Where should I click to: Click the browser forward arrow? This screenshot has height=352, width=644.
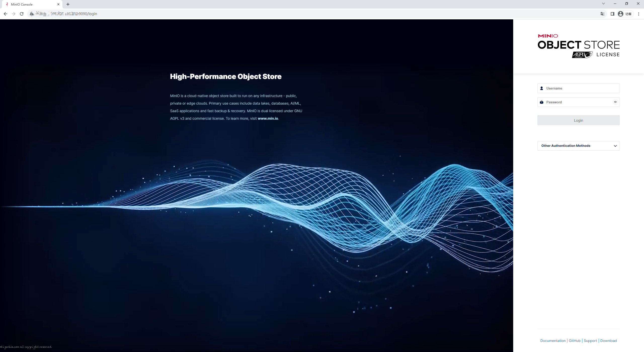point(14,14)
